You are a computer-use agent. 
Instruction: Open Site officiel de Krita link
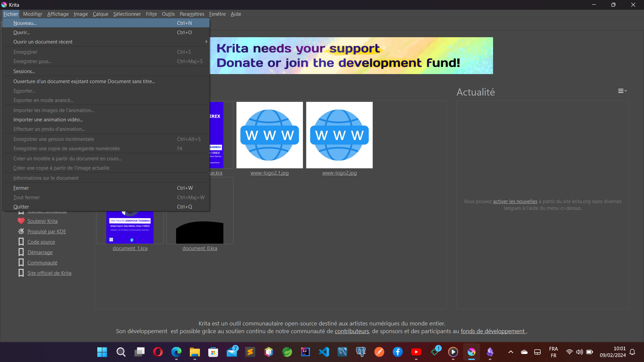coord(49,273)
